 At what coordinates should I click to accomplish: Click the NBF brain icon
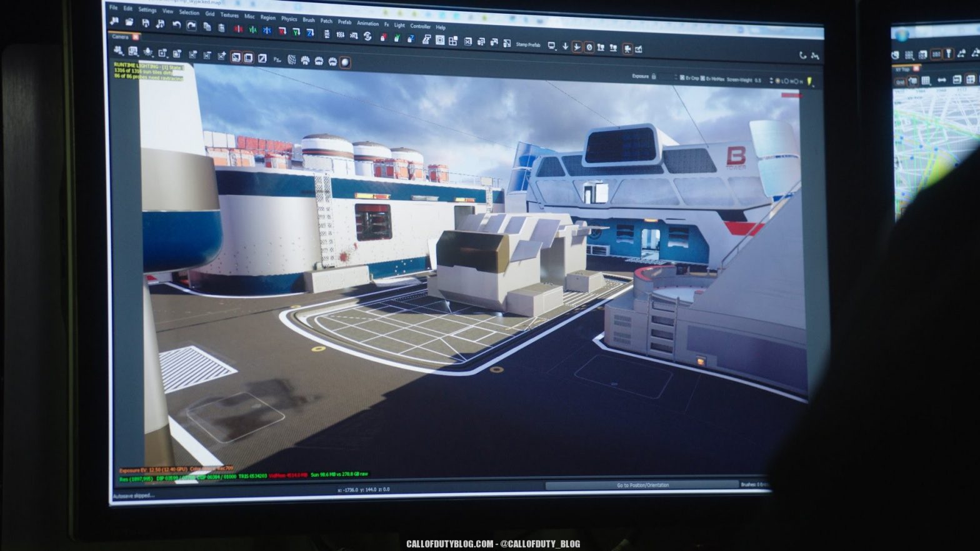(319, 61)
